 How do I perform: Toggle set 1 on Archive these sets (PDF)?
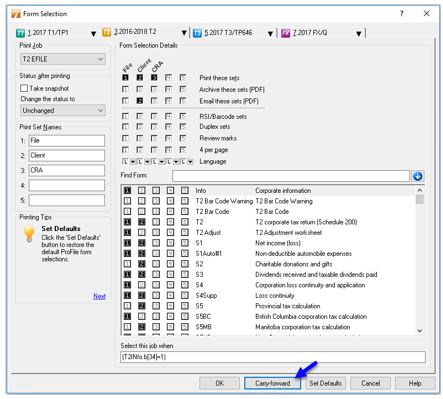pyautogui.click(x=125, y=89)
